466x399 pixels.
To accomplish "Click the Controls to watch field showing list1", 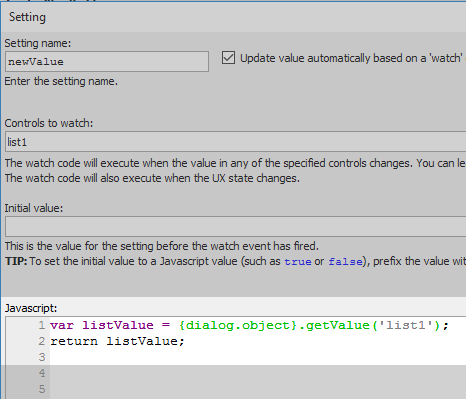I will pos(236,142).
